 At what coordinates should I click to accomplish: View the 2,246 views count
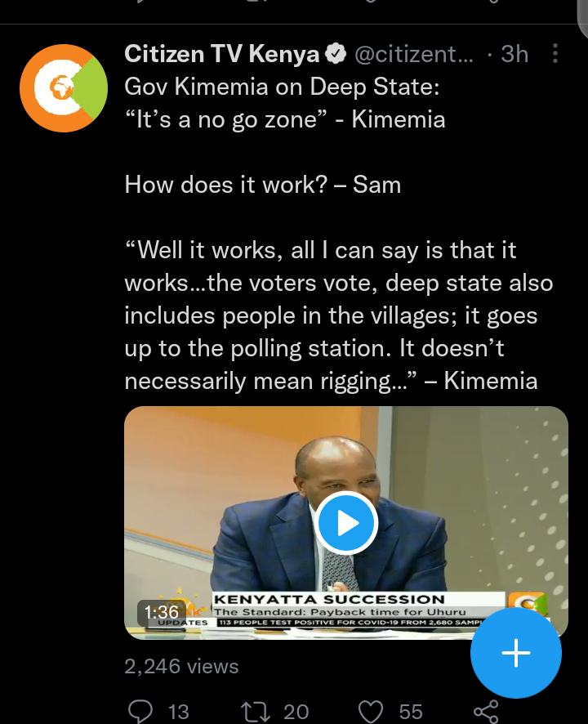[x=181, y=666]
